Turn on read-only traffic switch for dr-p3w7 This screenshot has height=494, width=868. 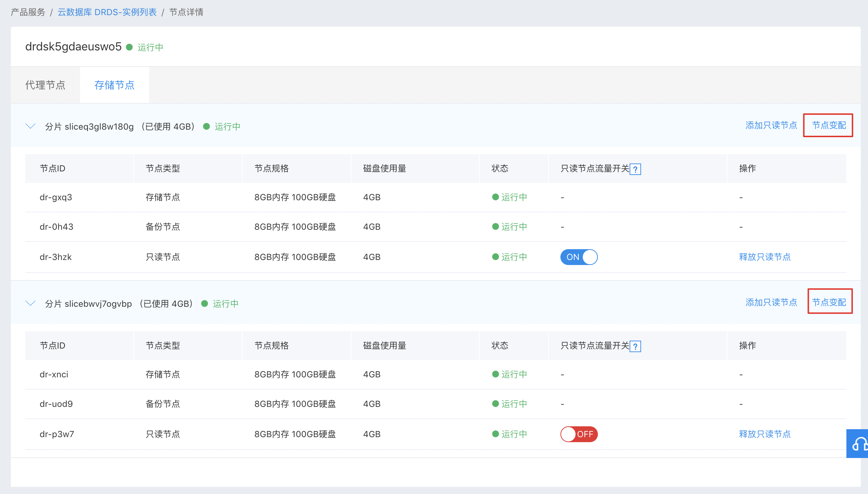pyautogui.click(x=579, y=434)
